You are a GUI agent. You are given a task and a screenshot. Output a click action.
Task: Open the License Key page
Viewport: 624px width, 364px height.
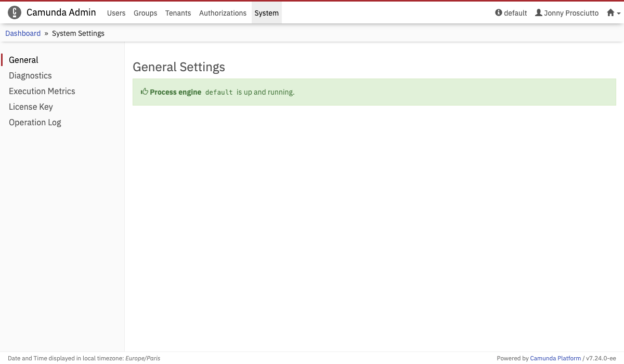pos(31,107)
